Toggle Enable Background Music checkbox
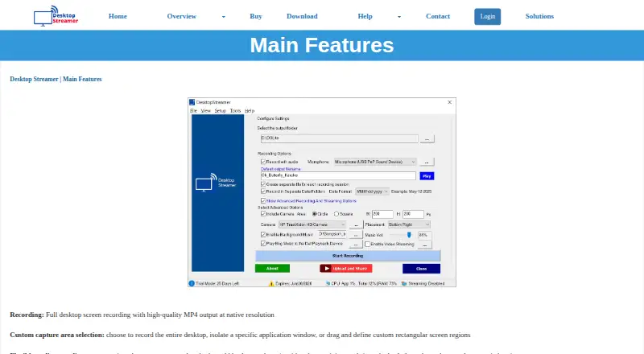Viewport: 644px width, 354px height. (x=263, y=234)
